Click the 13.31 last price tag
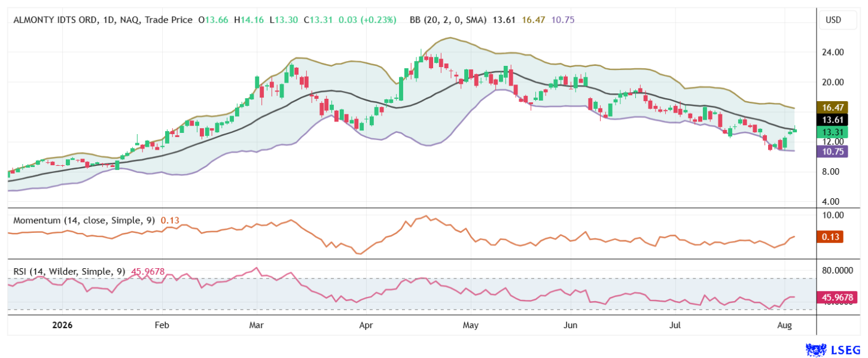 point(832,132)
